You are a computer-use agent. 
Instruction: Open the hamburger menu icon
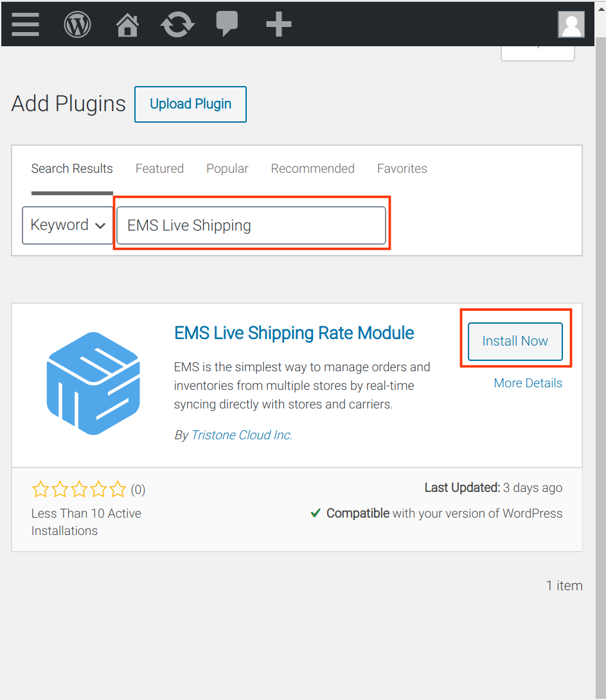coord(26,24)
